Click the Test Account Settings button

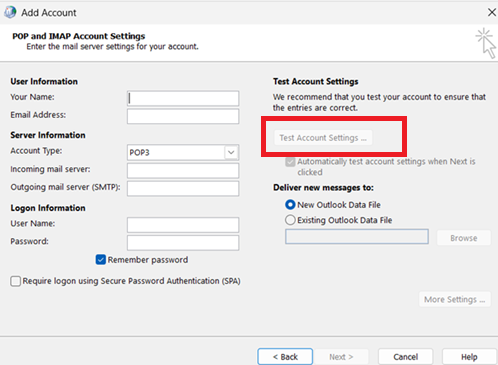tap(323, 138)
